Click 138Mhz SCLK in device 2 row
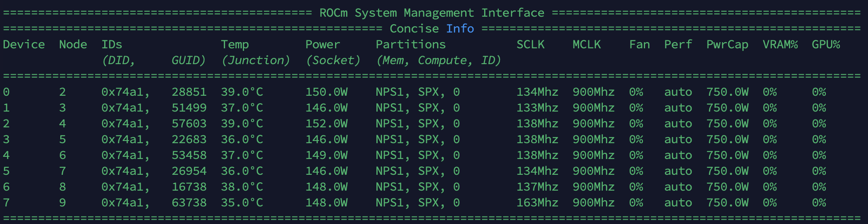 tap(537, 123)
